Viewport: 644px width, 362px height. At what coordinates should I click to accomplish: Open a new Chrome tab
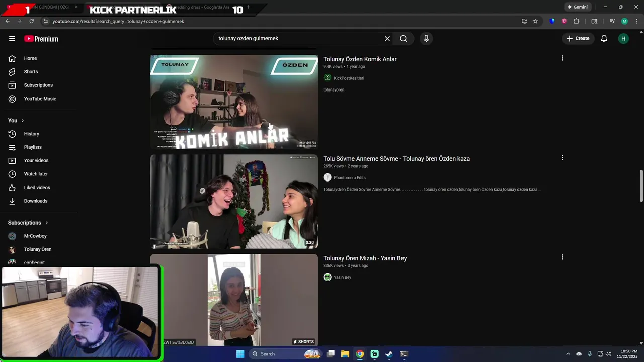click(x=248, y=7)
